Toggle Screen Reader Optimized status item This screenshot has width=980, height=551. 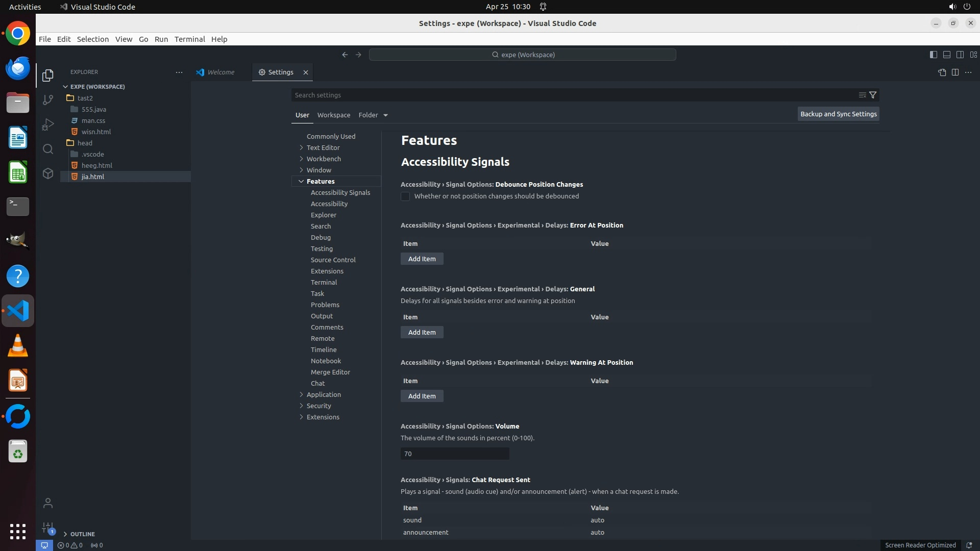tap(920, 545)
